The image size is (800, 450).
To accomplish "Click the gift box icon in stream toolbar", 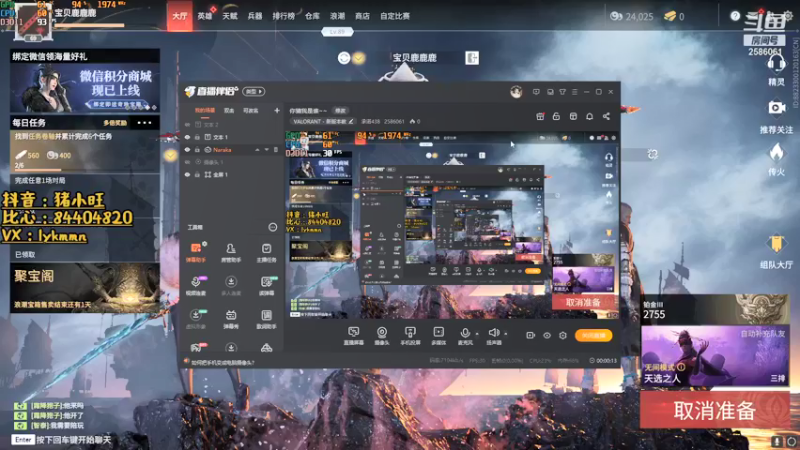I will pyautogui.click(x=540, y=116).
